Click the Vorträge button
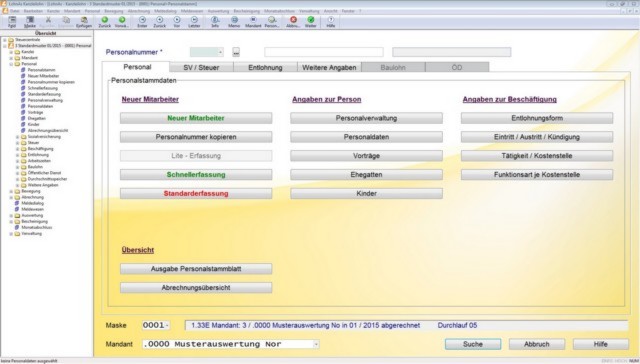Screen dimensions: 640x364 click(367, 156)
